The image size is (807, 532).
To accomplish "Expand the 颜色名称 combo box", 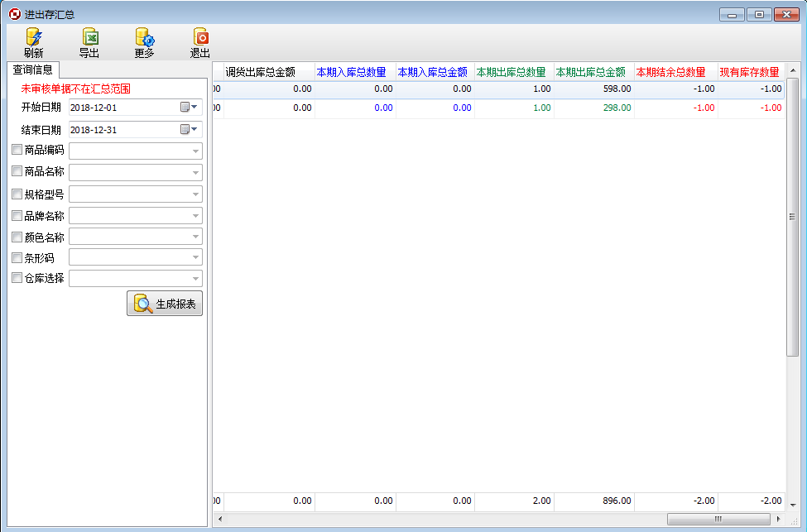I will click(195, 237).
